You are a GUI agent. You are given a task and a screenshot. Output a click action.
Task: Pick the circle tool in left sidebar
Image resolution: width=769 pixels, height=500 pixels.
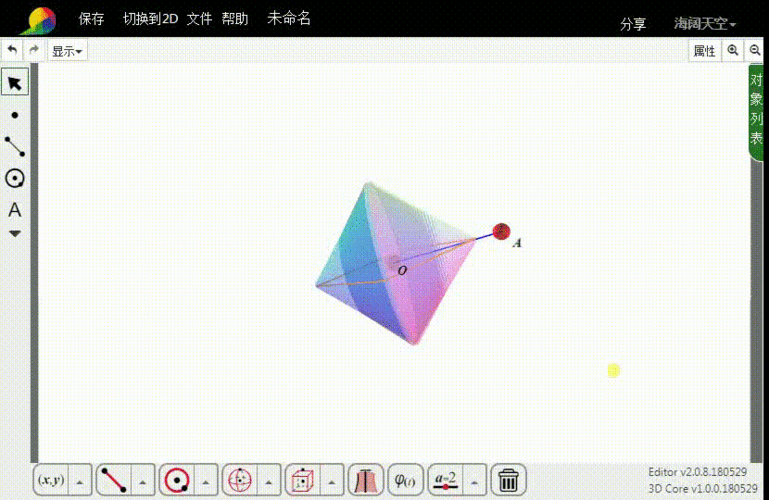15,178
